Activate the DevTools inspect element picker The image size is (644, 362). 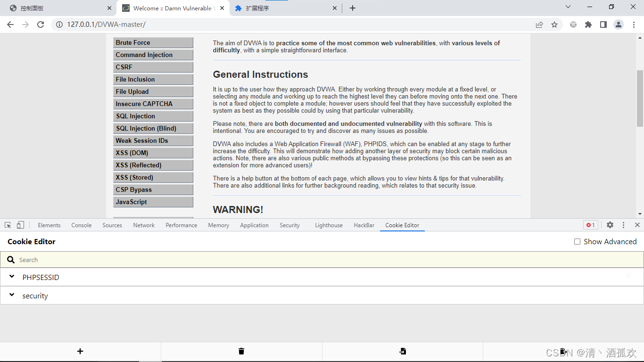coord(8,225)
